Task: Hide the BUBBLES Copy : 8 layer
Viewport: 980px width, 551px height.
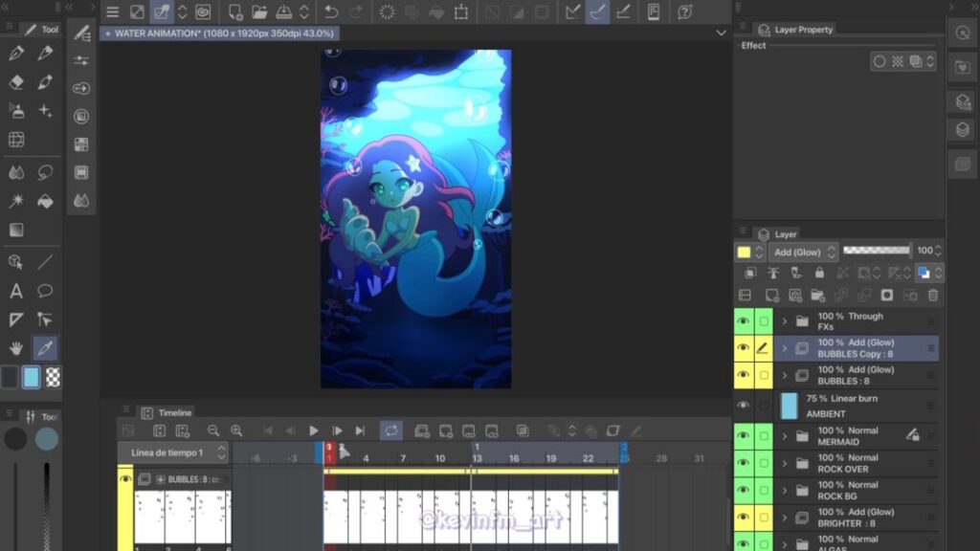Action: (x=743, y=348)
